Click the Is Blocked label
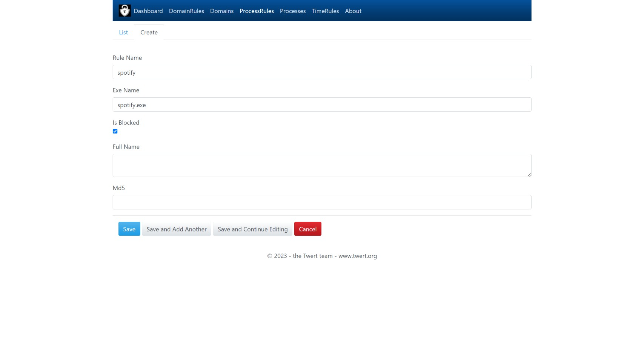The width and height of the screenshot is (644, 362). point(126,123)
